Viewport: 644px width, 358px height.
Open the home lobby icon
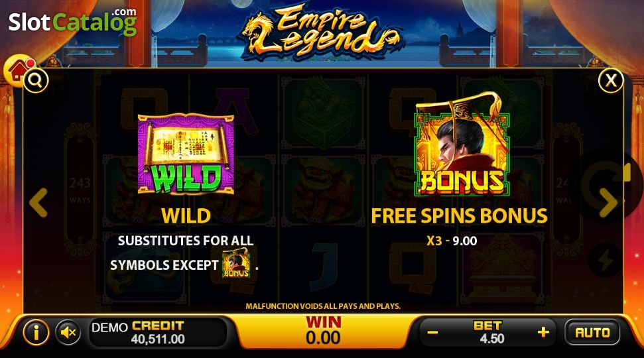(17, 70)
